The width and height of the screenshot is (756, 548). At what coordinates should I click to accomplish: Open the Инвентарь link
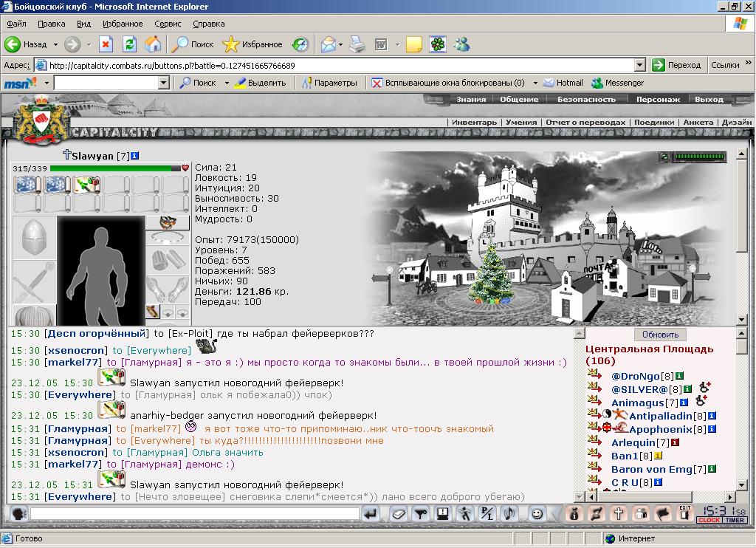tap(474, 123)
